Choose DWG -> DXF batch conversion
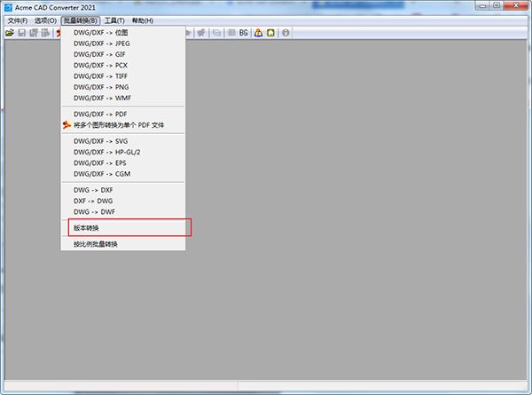 click(x=123, y=190)
